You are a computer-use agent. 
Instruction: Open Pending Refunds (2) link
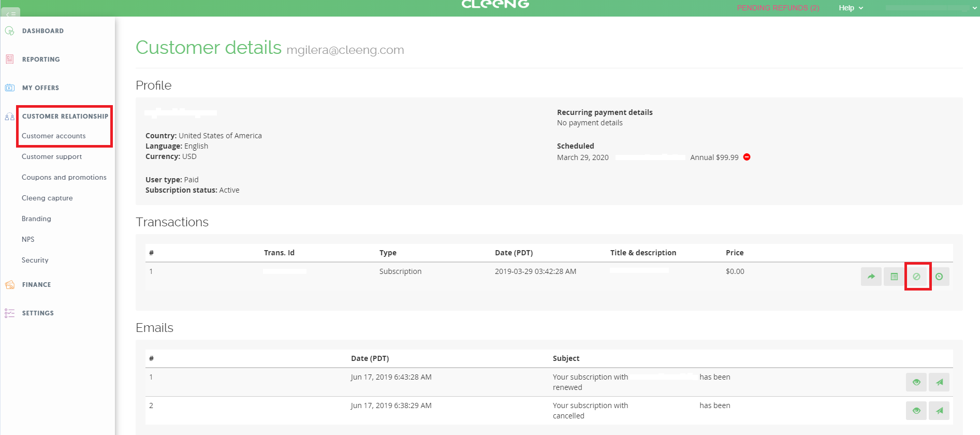[x=778, y=8]
